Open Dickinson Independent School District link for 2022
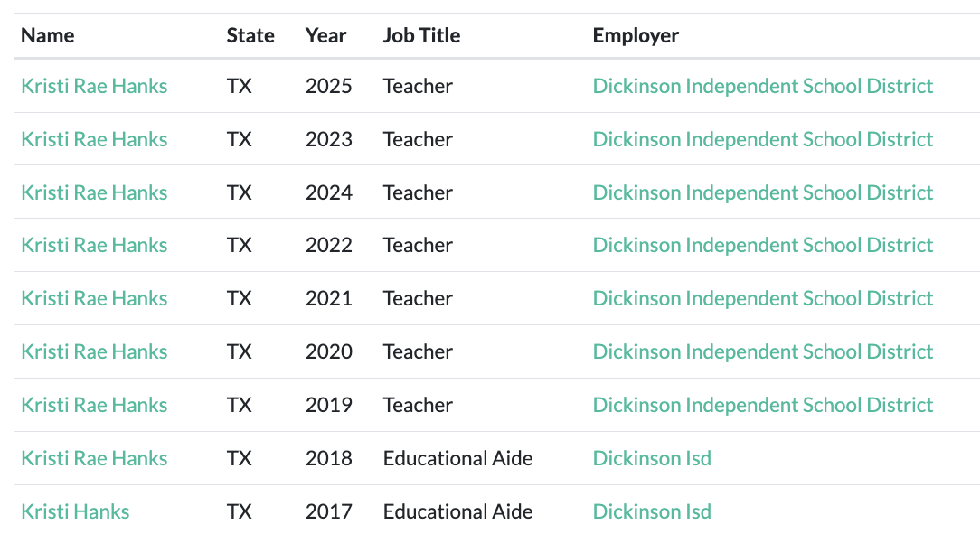Screen dimensions: 980x553 762,245
